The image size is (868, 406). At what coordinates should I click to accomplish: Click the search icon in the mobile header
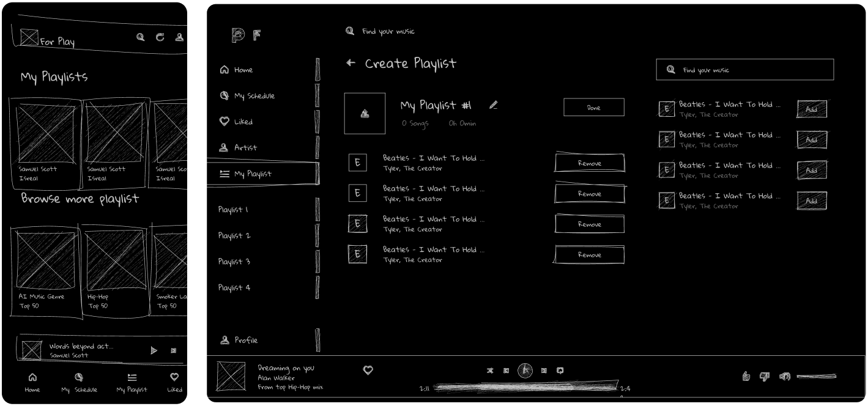[141, 37]
